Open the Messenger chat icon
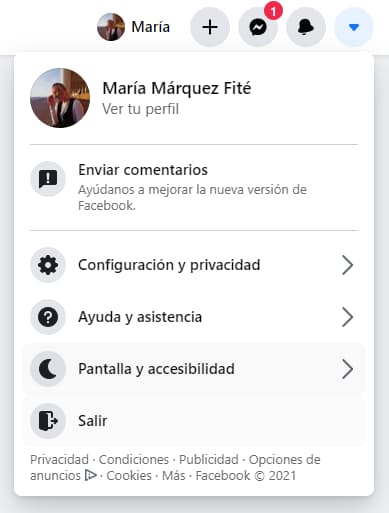Screen dimensions: 389x513 [x=258, y=27]
